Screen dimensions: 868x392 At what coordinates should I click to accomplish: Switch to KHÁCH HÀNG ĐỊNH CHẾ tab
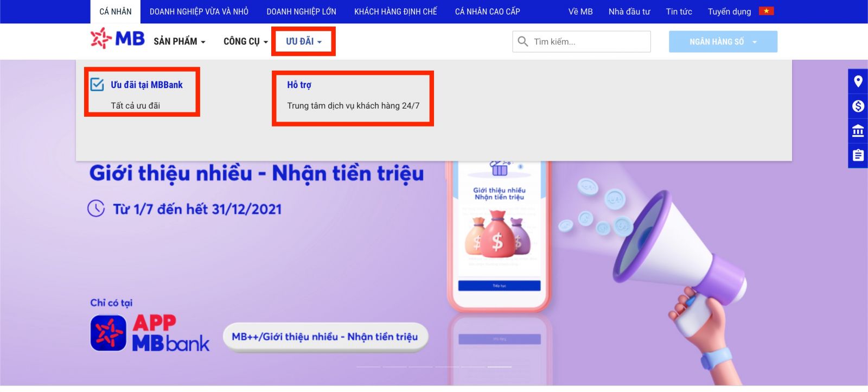(395, 11)
